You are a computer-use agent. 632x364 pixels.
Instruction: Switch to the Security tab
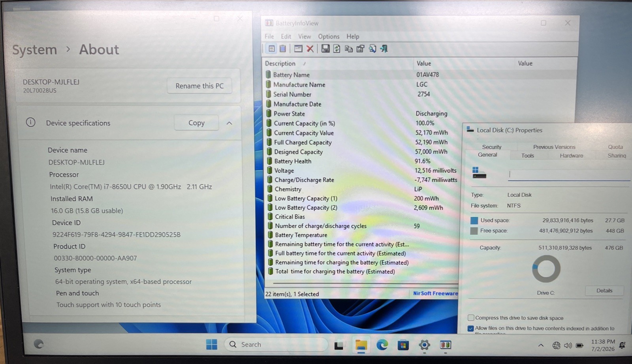[x=491, y=147]
